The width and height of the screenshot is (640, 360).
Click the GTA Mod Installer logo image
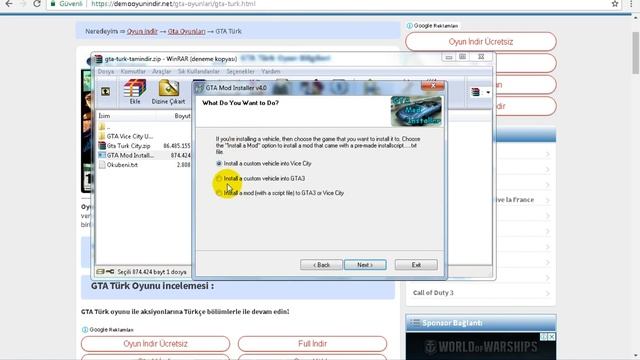point(416,111)
